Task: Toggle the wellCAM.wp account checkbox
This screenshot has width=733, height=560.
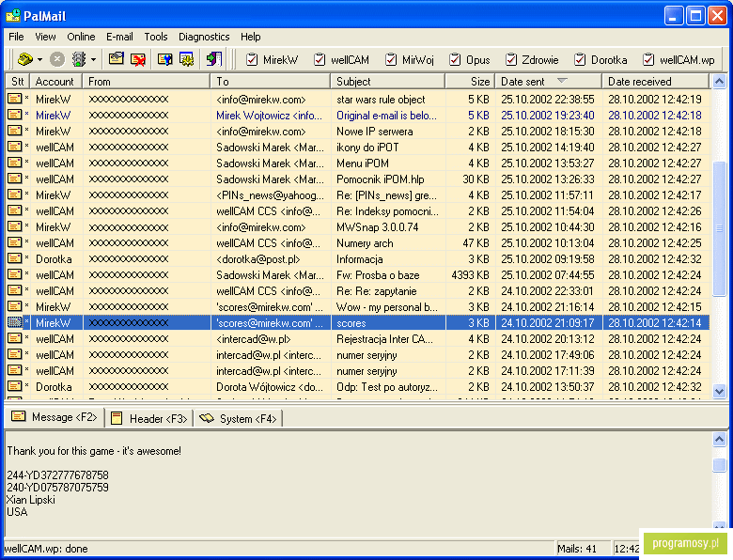Action: pos(648,60)
